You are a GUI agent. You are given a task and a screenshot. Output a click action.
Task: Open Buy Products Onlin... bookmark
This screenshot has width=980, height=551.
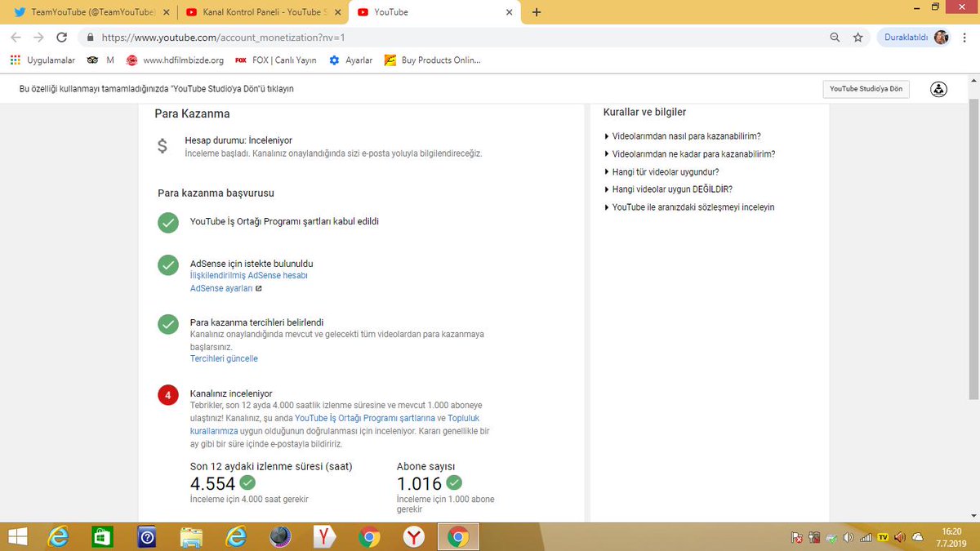(433, 60)
